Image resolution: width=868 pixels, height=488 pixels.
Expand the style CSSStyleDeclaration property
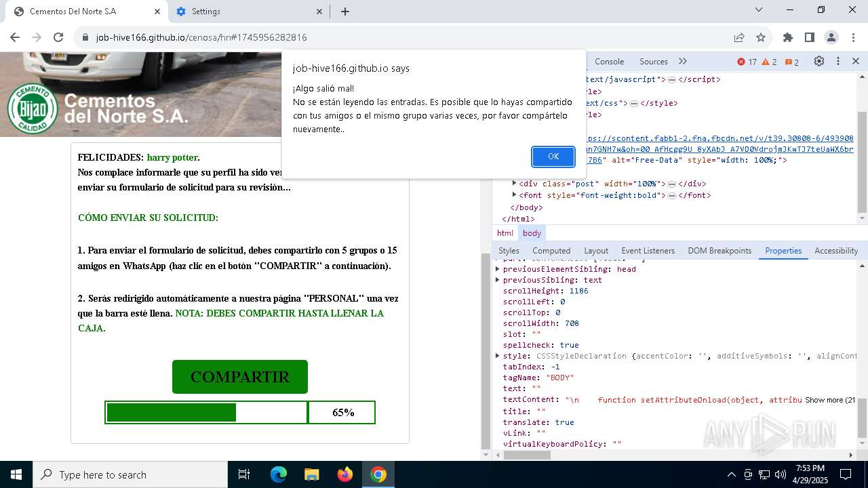point(498,356)
